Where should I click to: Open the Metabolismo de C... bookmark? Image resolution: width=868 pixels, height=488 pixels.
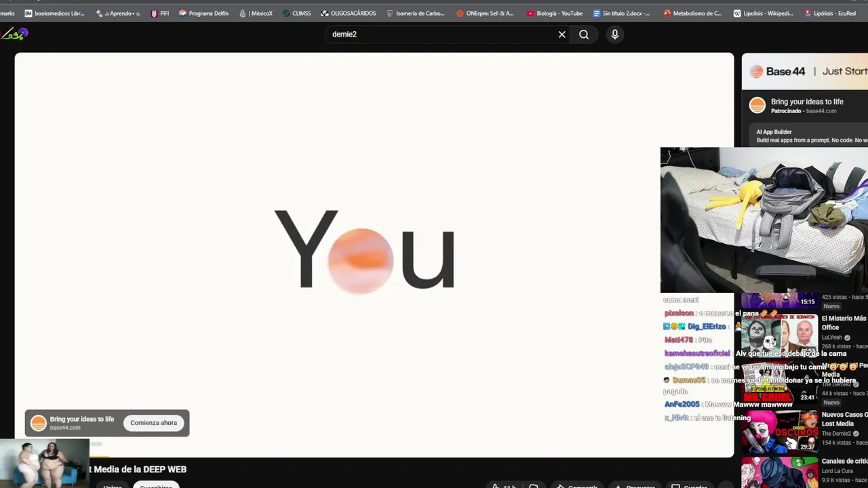point(693,13)
